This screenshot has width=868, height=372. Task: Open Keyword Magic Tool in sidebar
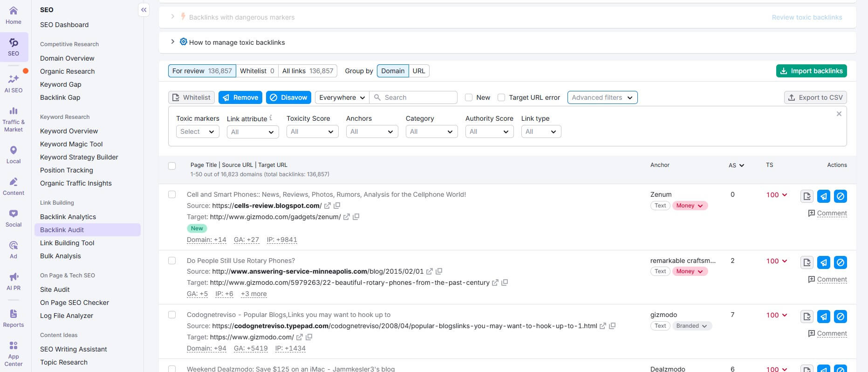coord(71,144)
